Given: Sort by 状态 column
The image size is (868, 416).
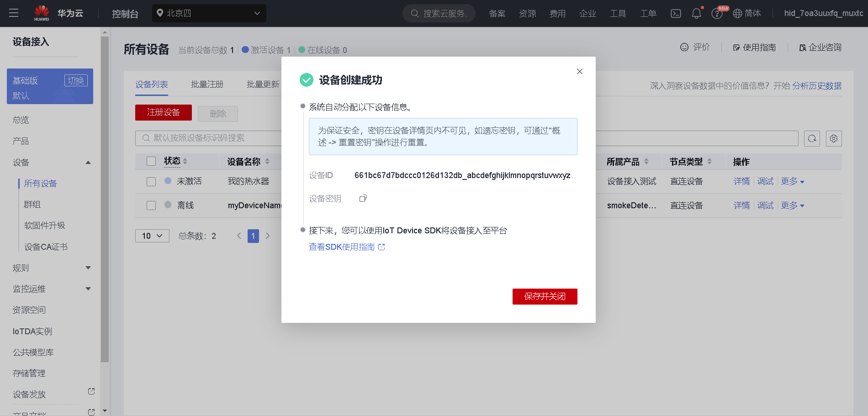Looking at the screenshot, I should click(x=185, y=161).
